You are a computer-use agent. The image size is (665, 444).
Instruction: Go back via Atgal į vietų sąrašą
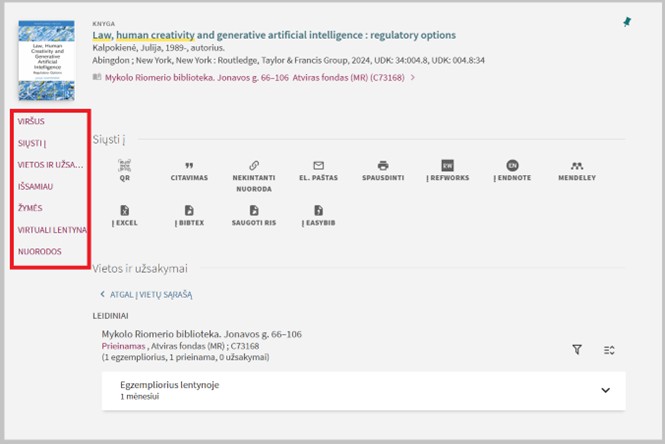(150, 295)
